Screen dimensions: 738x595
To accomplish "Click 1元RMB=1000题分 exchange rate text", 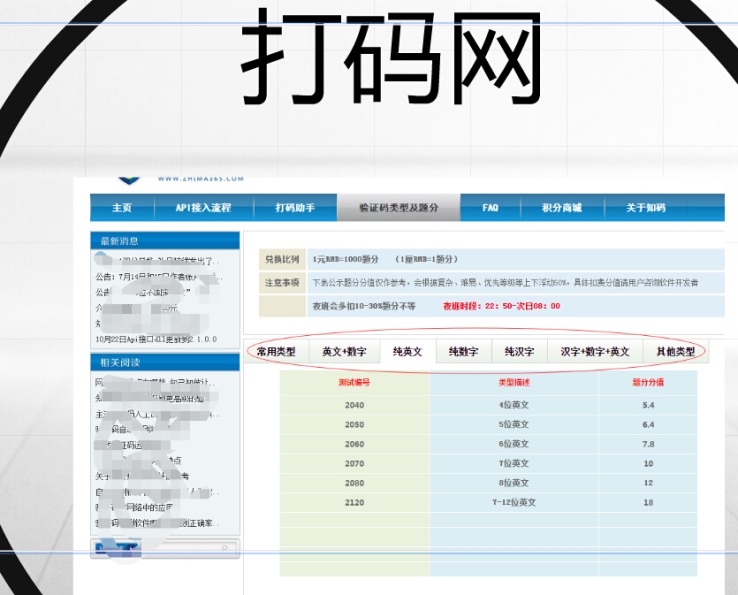I will (x=345, y=259).
